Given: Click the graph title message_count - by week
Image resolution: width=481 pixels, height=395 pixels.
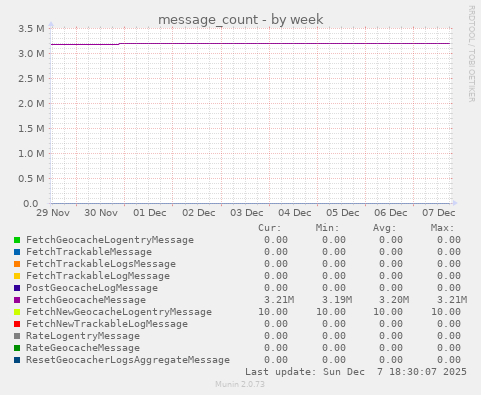Looking at the screenshot, I should 240,20.
